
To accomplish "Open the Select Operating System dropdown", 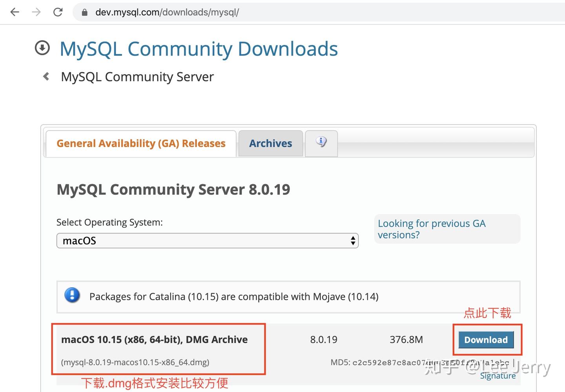I will pos(208,240).
